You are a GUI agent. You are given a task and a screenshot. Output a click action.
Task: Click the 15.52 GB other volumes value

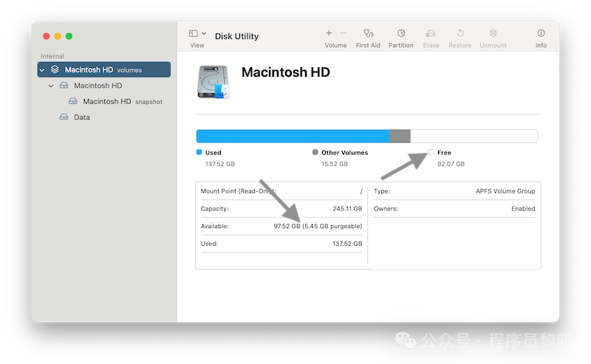click(x=335, y=164)
